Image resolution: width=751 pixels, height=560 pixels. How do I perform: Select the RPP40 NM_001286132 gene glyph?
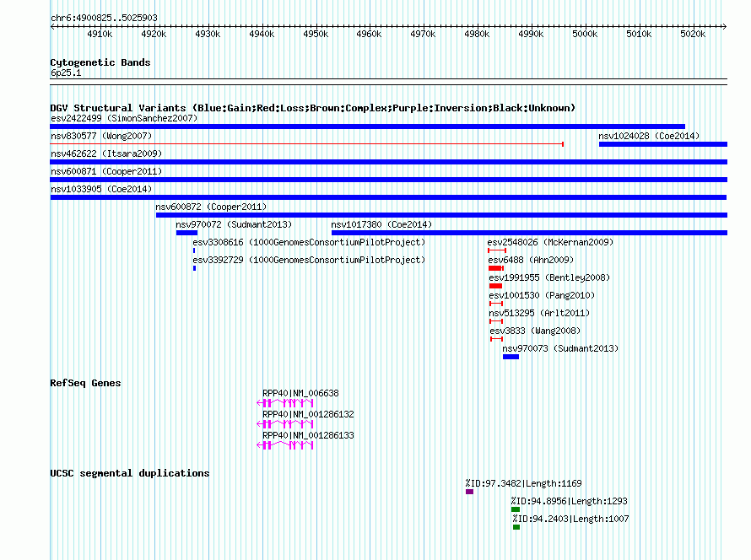pyautogui.click(x=285, y=424)
